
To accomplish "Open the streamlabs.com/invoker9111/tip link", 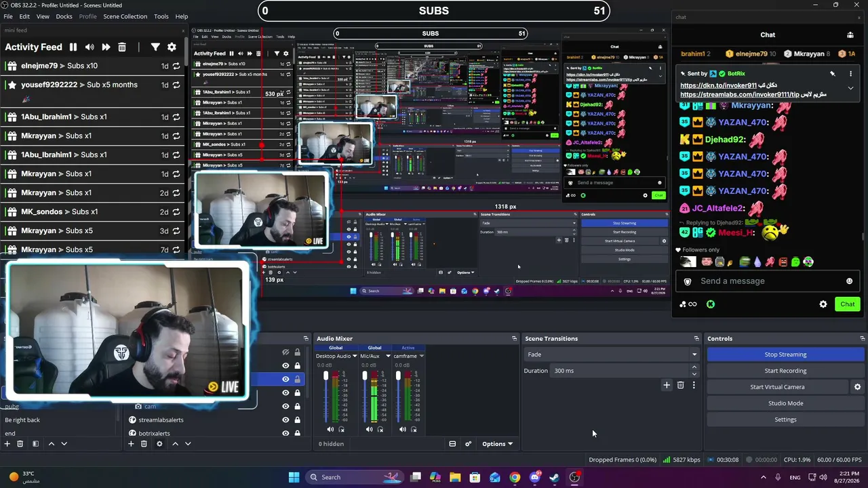I will [x=740, y=95].
